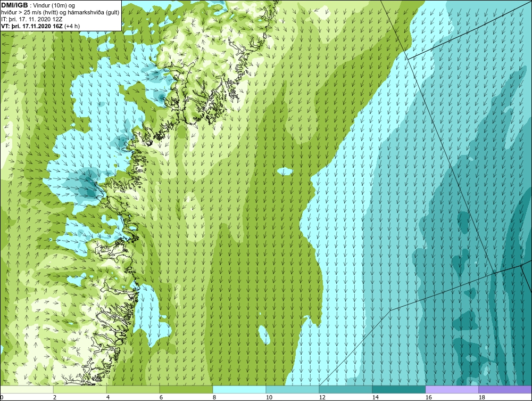Click the 0–2 m/s legend color swatch
The width and height of the screenshot is (532, 401).
(27, 389)
